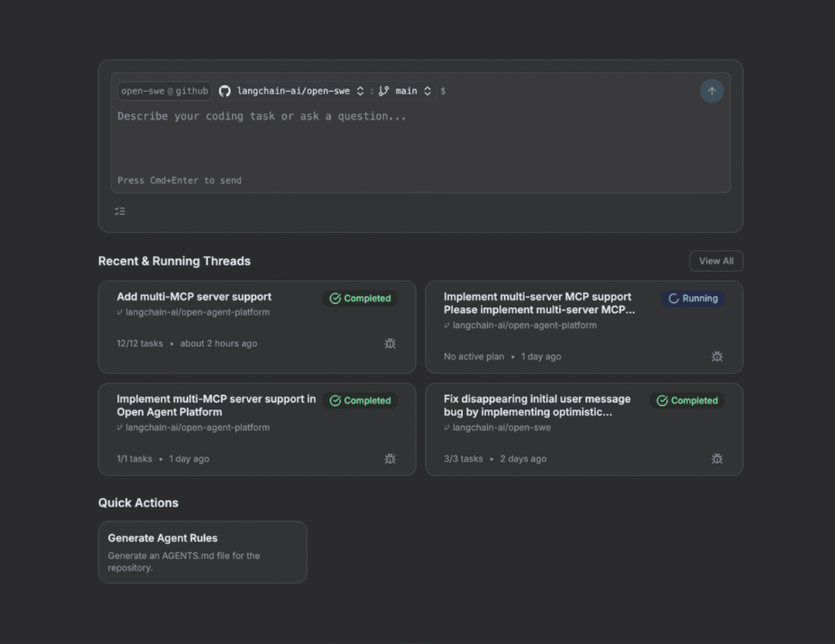The height and width of the screenshot is (644, 835).
Task: Click the 1/1 tasks text
Action: [135, 458]
